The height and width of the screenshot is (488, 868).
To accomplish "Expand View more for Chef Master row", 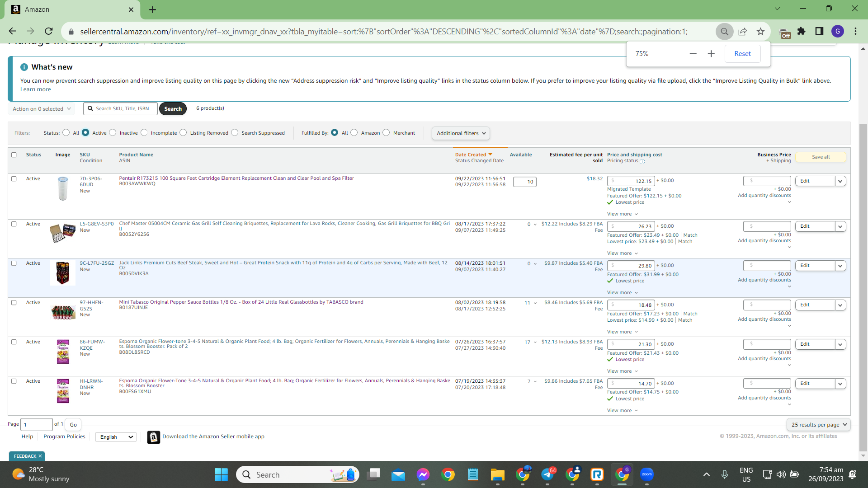I will click(x=622, y=253).
